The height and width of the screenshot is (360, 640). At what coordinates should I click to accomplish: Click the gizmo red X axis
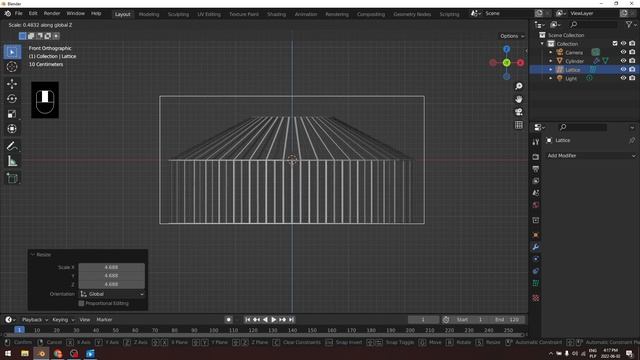point(520,63)
